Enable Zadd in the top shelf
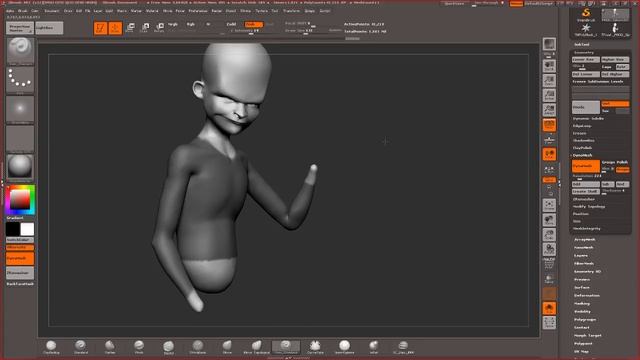This screenshot has width=640, height=360. pos(231,24)
